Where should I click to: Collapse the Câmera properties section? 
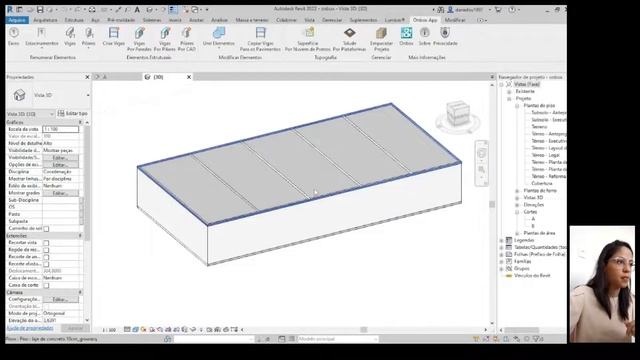click(x=80, y=292)
